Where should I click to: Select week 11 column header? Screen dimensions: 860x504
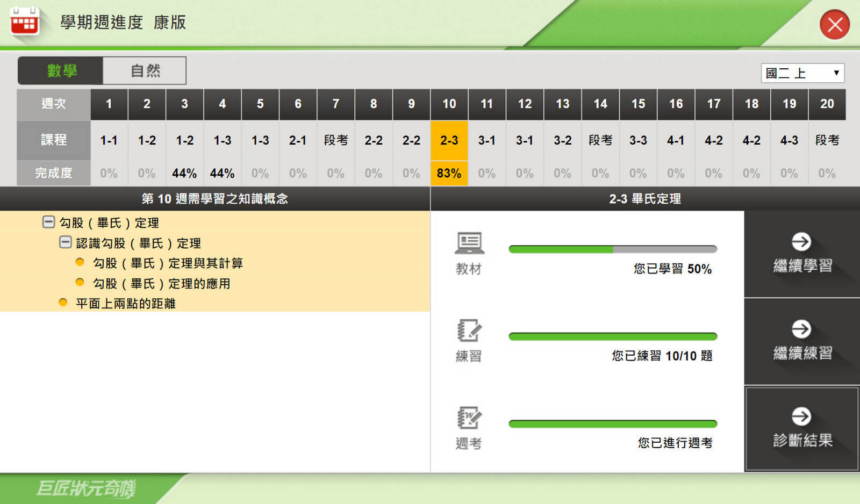487,104
